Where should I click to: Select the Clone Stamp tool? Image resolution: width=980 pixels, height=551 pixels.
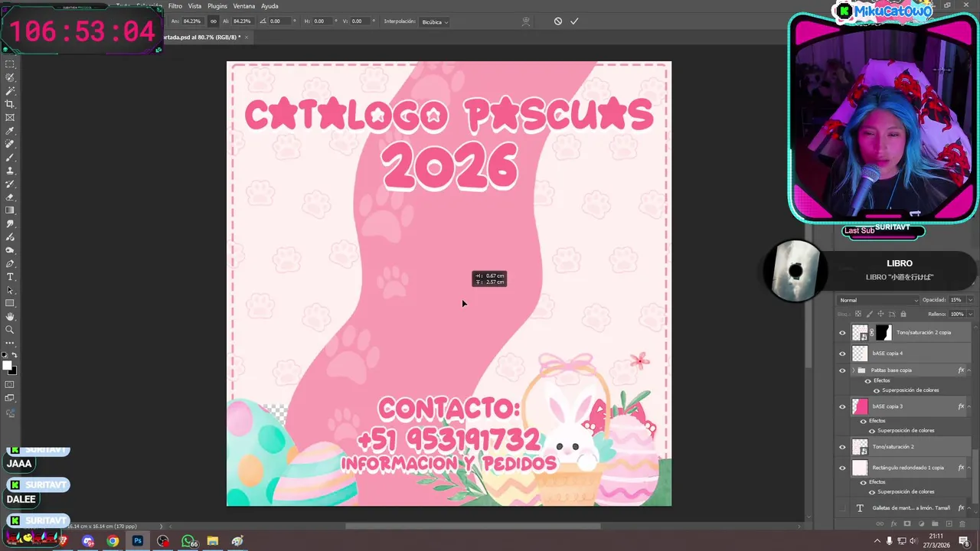coord(10,171)
